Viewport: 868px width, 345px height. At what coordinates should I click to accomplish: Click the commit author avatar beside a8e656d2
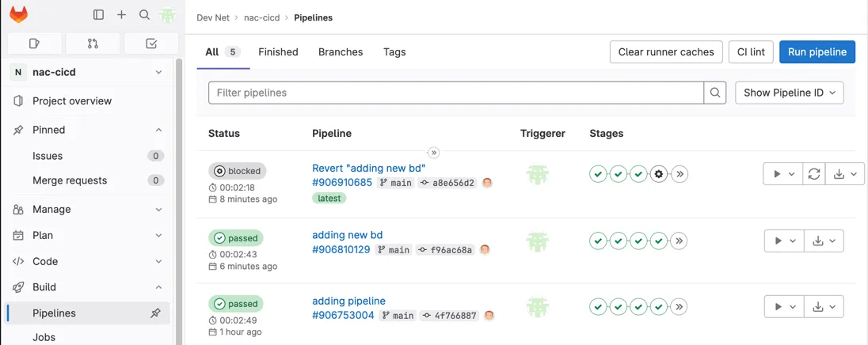(x=487, y=183)
